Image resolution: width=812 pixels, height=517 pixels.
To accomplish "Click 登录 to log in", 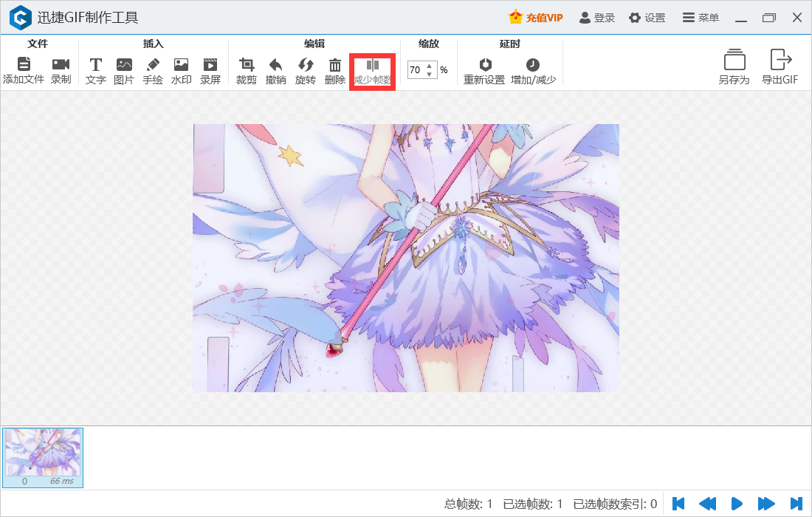I will pyautogui.click(x=597, y=18).
